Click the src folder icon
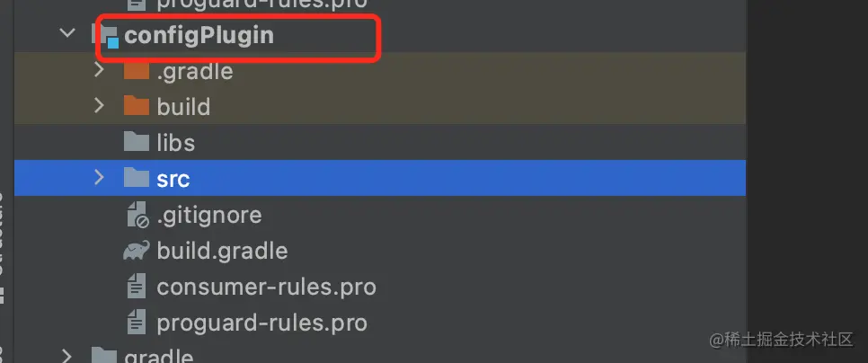This screenshot has height=363, width=868. pyautogui.click(x=137, y=178)
